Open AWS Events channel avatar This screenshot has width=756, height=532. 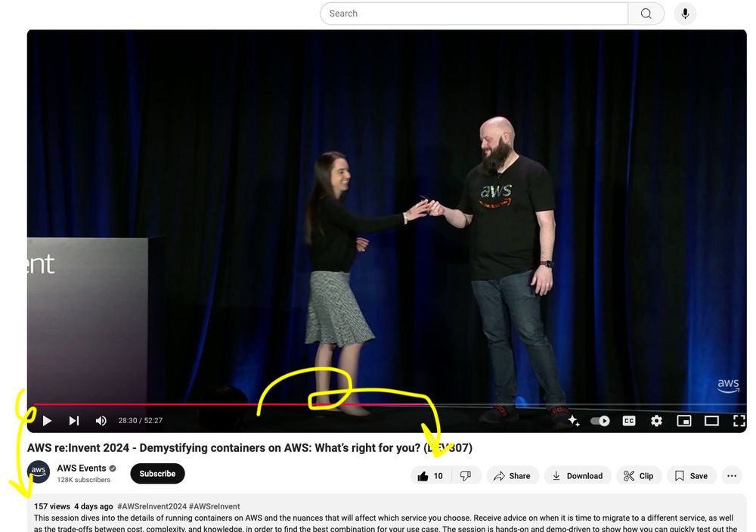pos(39,472)
